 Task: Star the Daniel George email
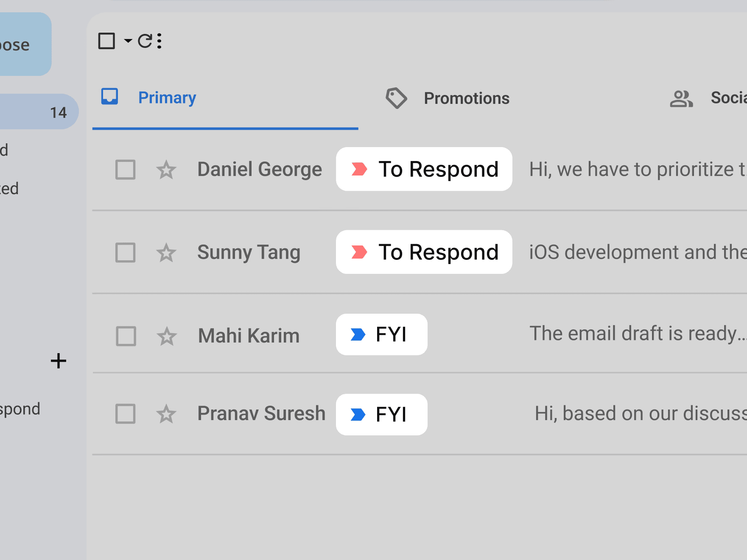click(166, 170)
